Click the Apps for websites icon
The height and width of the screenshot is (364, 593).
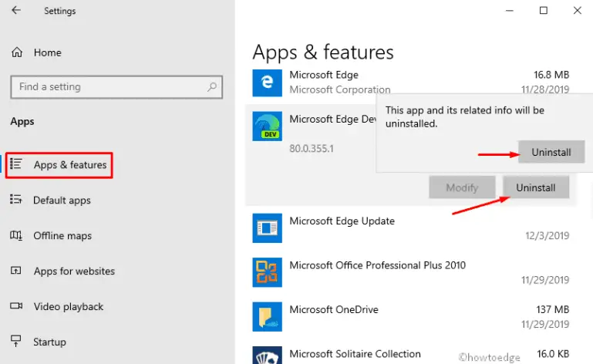16,271
